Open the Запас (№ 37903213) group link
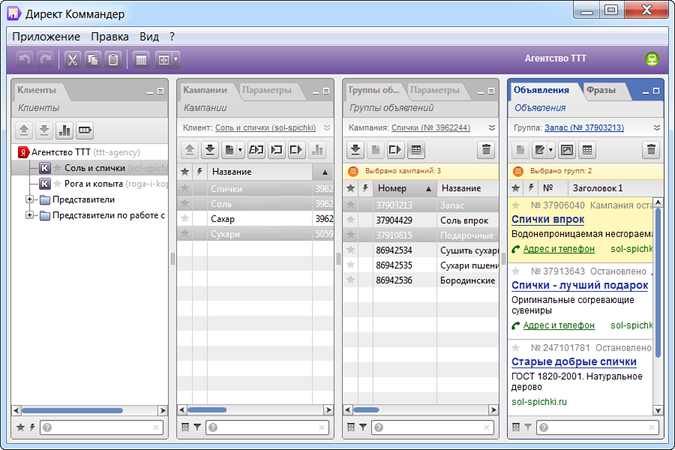Image resolution: width=675 pixels, height=450 pixels. click(x=584, y=127)
